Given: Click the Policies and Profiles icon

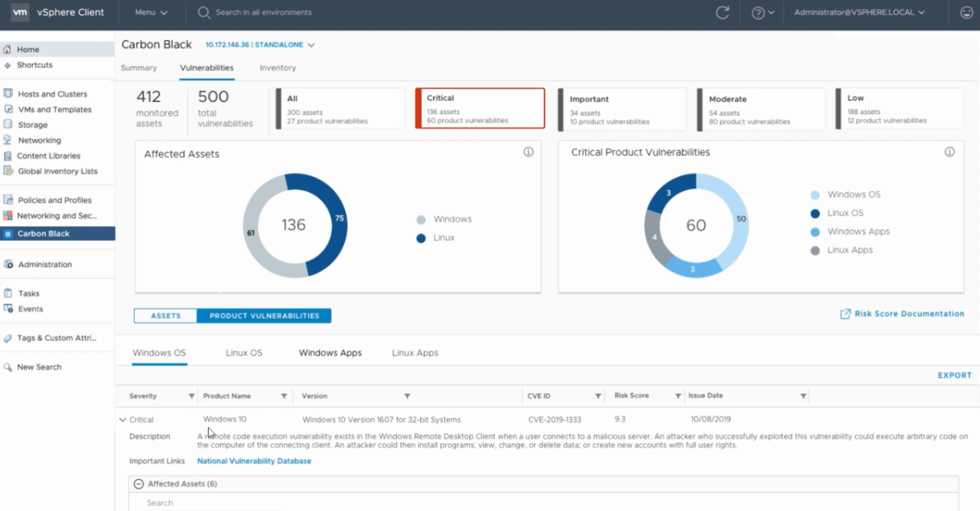Looking at the screenshot, I should point(8,200).
